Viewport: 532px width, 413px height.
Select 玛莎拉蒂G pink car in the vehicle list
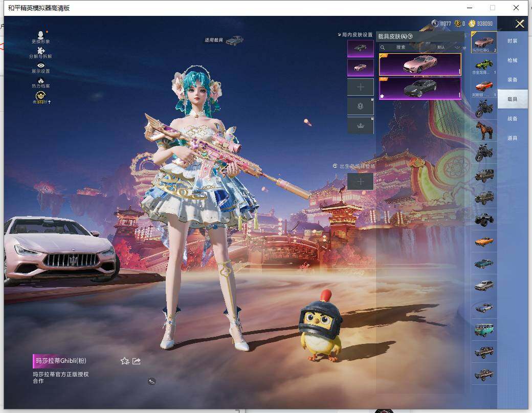coord(484,42)
